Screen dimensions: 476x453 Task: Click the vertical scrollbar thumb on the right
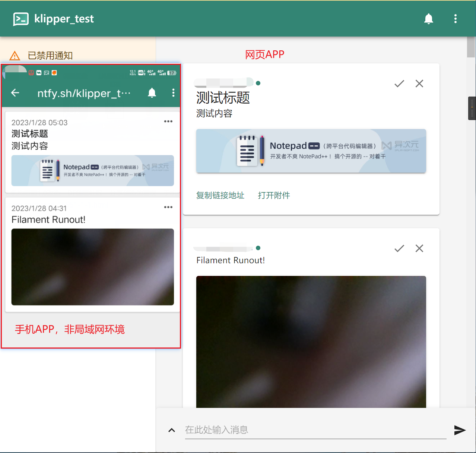click(471, 47)
